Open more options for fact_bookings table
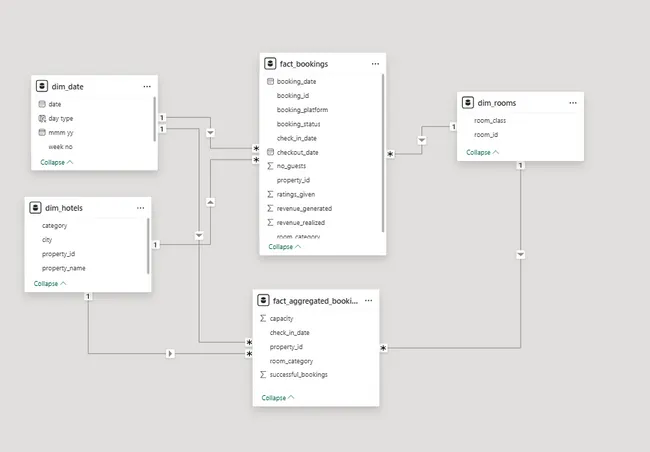 point(375,64)
